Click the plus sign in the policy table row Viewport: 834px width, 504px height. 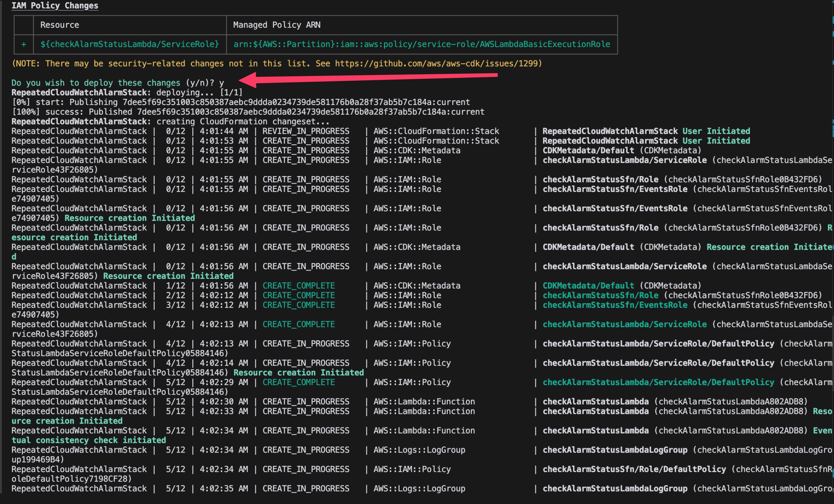pos(23,44)
